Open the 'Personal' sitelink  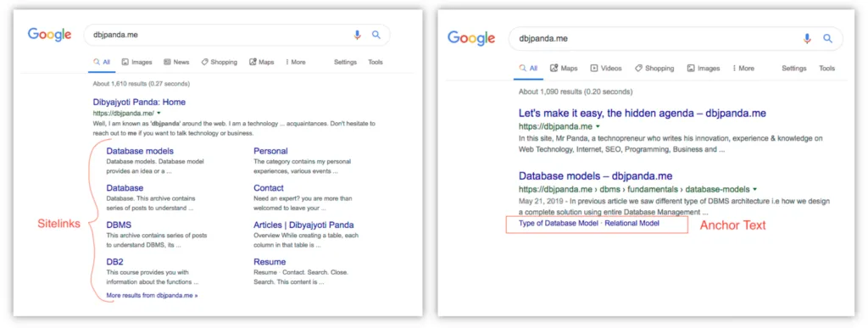coord(270,151)
